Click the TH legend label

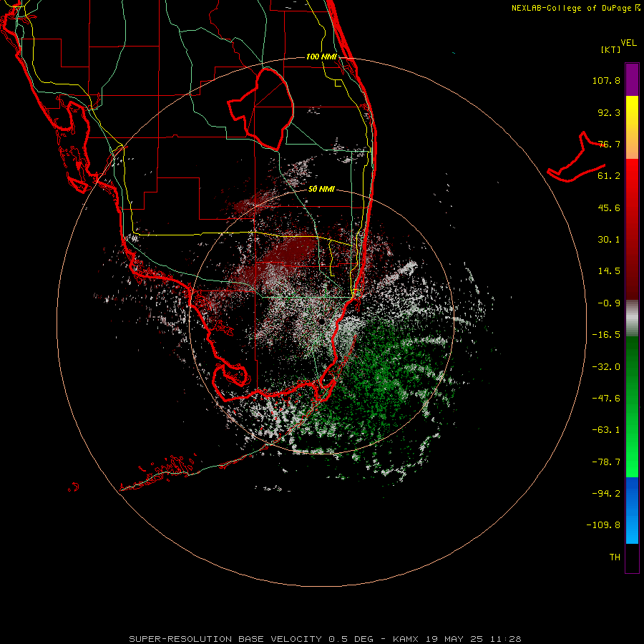[615, 557]
